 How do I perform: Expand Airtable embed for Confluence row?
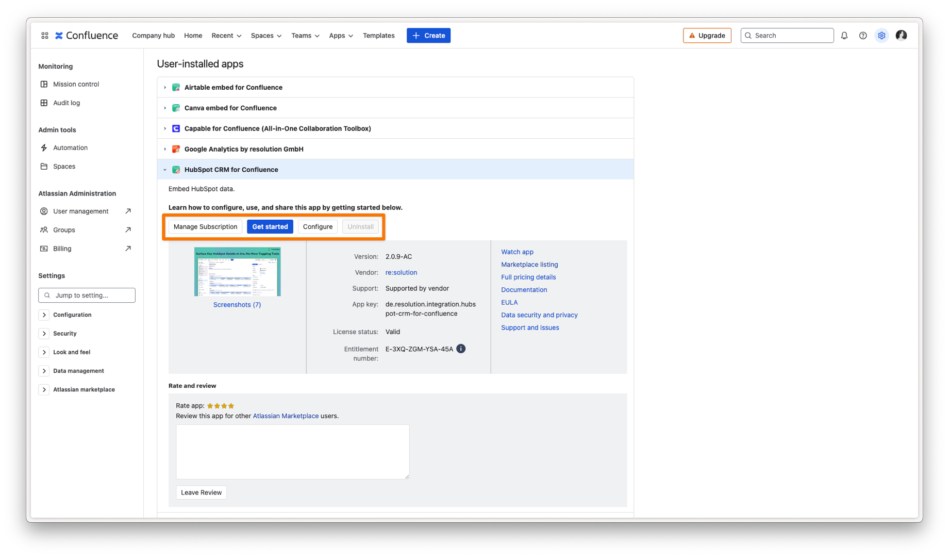(165, 87)
